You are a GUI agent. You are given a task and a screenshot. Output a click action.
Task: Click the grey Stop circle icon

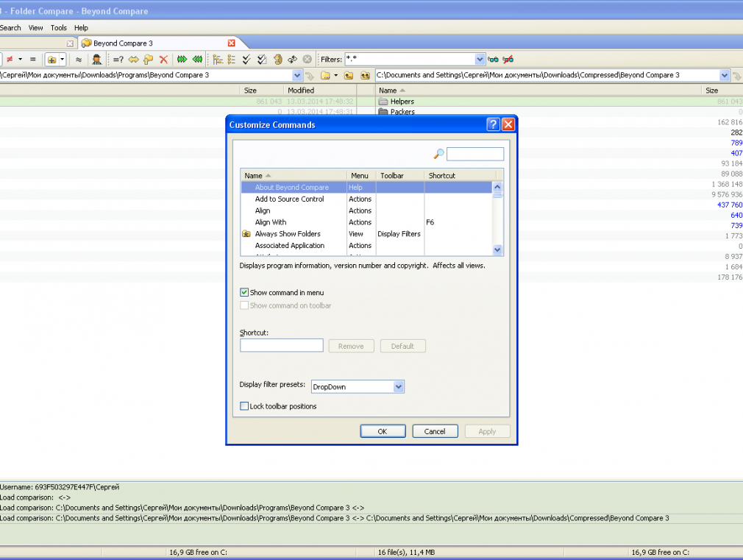307,60
